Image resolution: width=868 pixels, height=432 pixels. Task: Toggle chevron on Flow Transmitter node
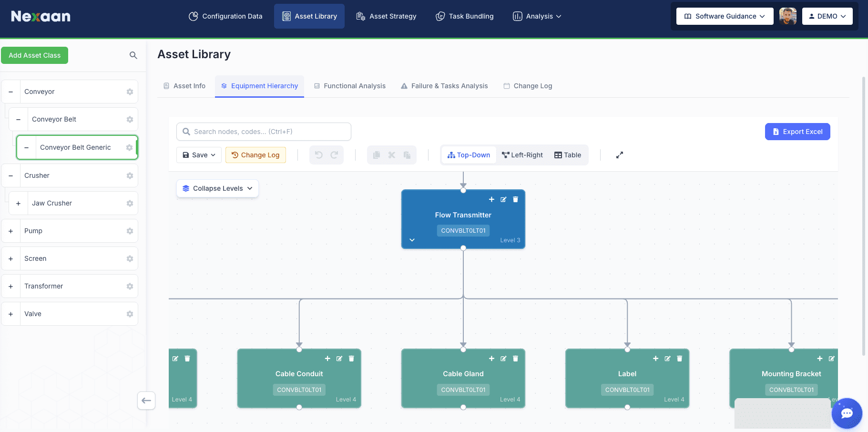[x=412, y=240]
